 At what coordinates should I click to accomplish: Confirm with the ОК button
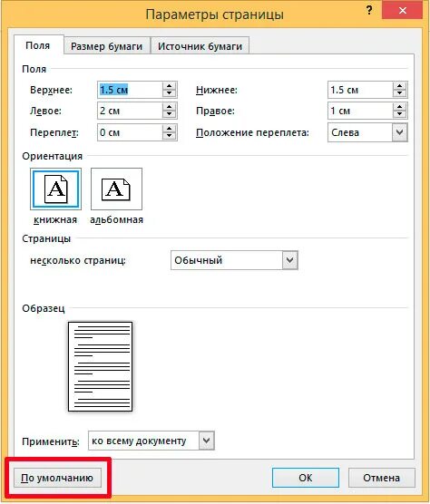306,478
